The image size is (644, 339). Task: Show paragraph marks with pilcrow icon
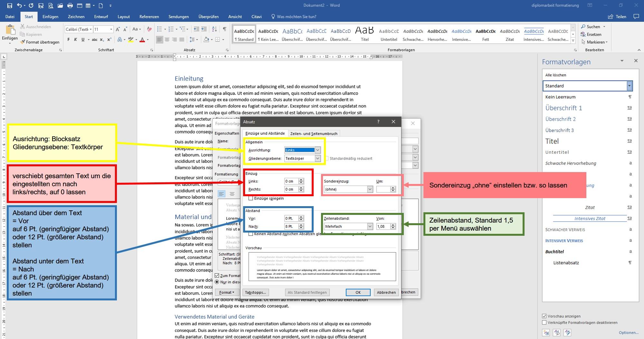point(224,29)
